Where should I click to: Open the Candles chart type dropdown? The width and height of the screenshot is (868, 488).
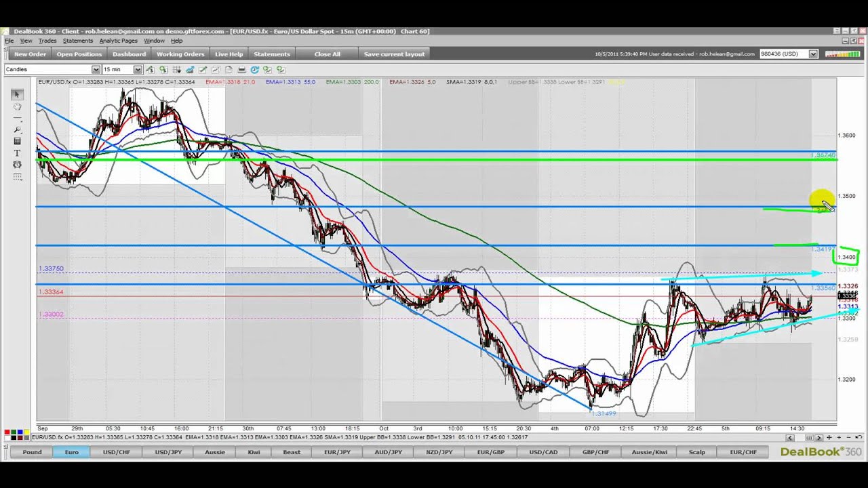[96, 70]
